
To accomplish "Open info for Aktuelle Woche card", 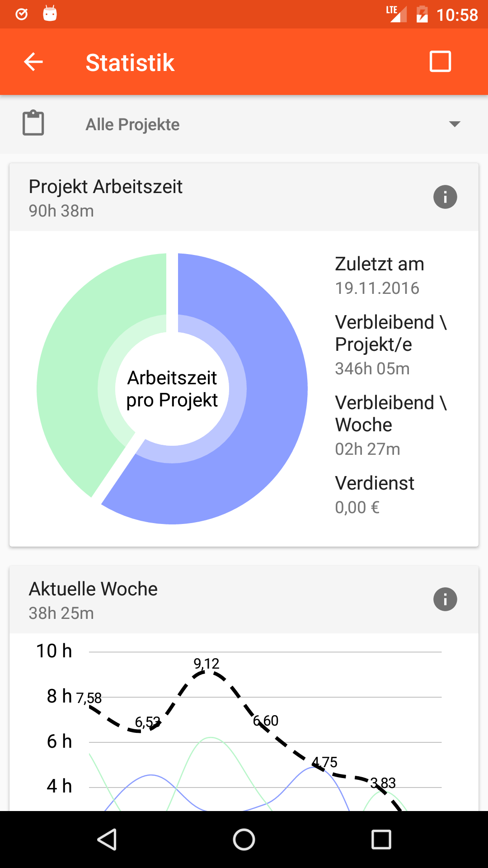I will [445, 599].
